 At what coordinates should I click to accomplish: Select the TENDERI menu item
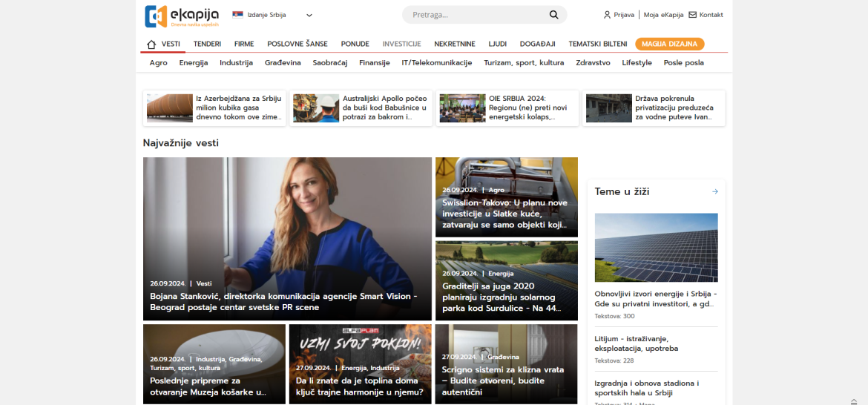point(207,45)
